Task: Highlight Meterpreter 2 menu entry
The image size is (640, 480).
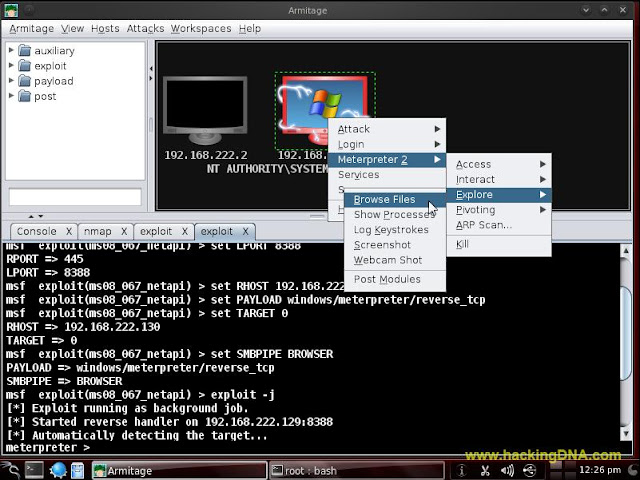Action: (387, 160)
